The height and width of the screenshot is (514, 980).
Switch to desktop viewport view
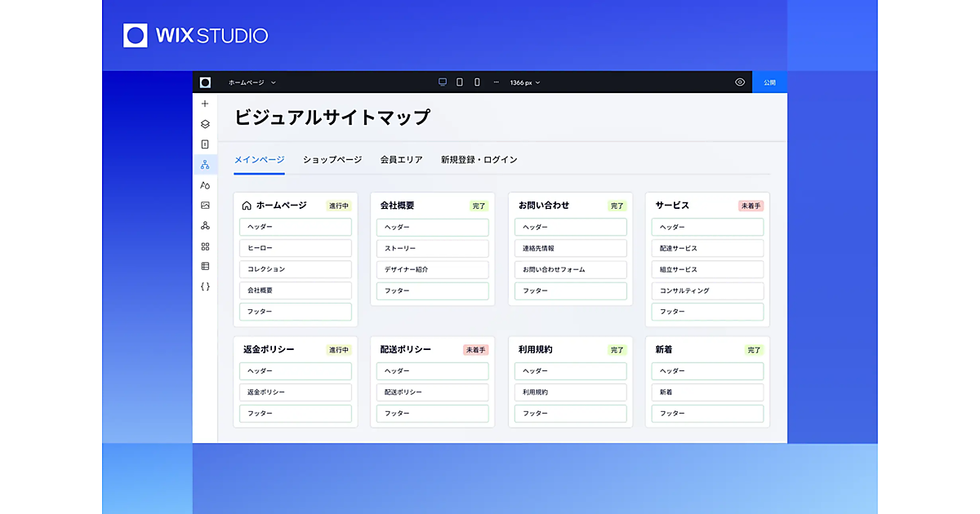click(x=443, y=82)
